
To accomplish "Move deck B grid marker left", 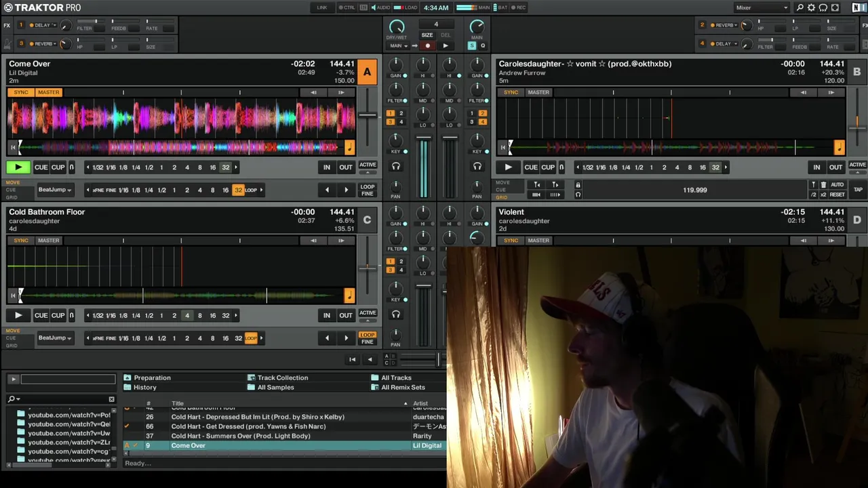I will point(537,184).
